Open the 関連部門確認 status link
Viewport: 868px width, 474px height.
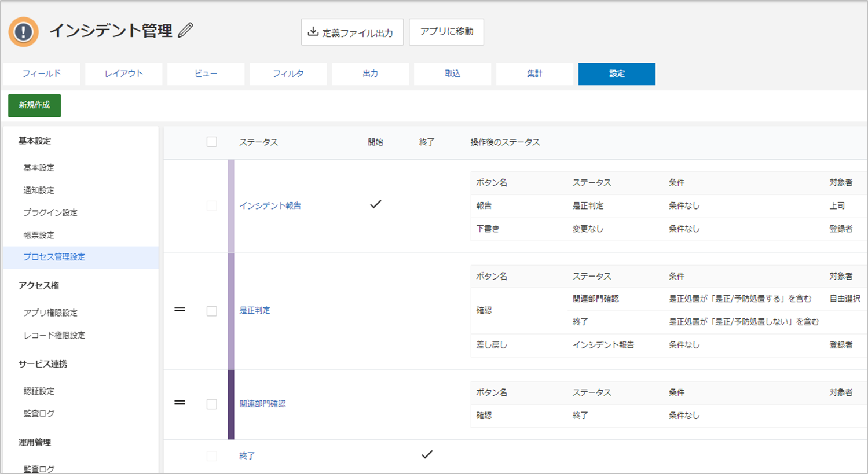(262, 404)
